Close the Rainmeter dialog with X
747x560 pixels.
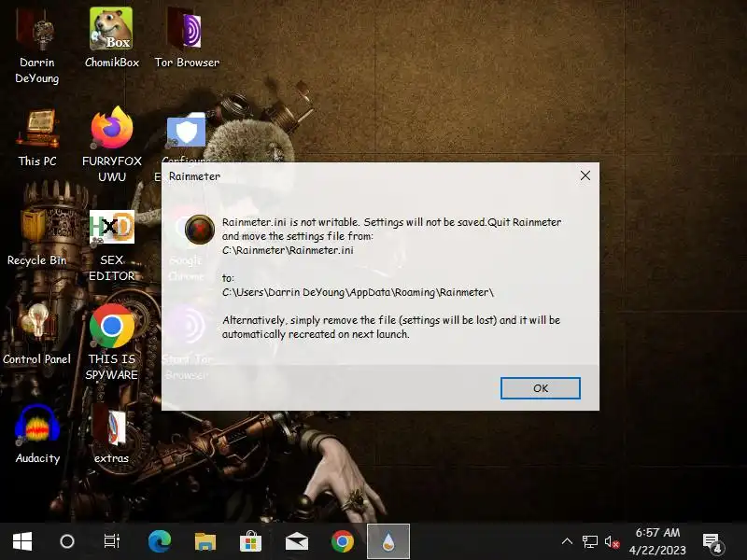click(585, 175)
